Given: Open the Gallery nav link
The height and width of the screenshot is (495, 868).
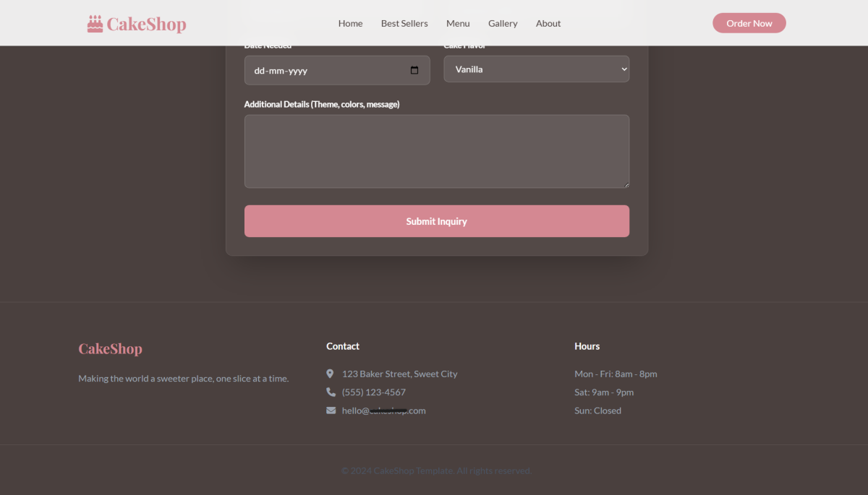Looking at the screenshot, I should (x=503, y=23).
